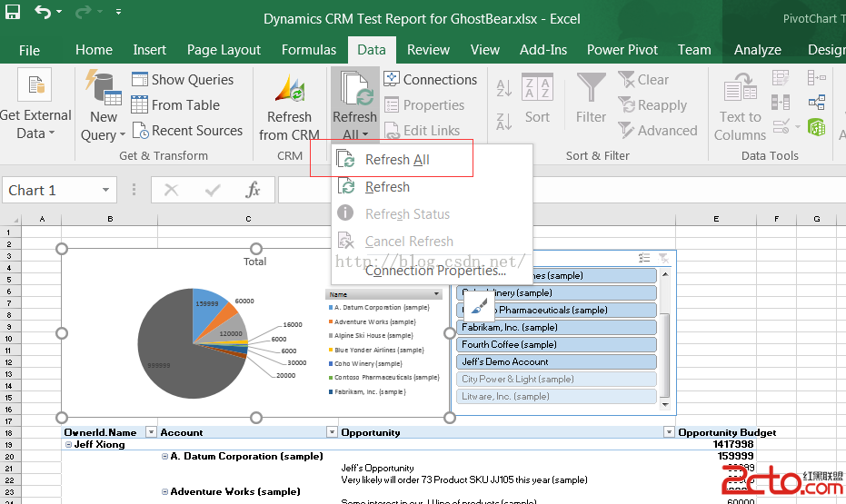This screenshot has width=846, height=504.
Task: Click the Refresh All ribbon icon
Action: 354,88
